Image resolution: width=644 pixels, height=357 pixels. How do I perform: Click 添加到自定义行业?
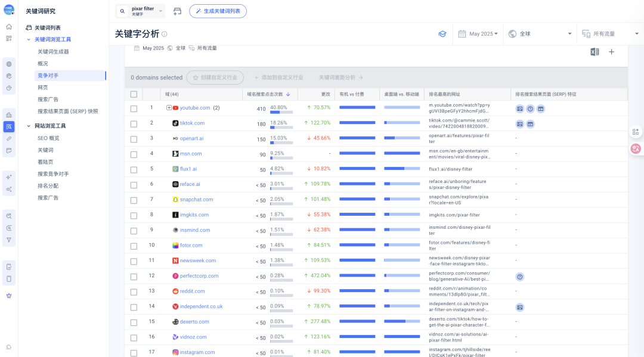278,77
